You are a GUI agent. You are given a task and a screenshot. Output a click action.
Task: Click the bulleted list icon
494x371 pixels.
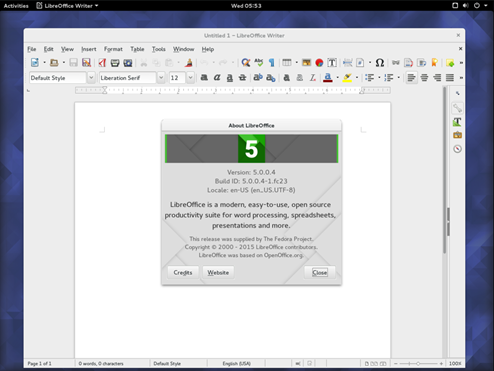(369, 78)
